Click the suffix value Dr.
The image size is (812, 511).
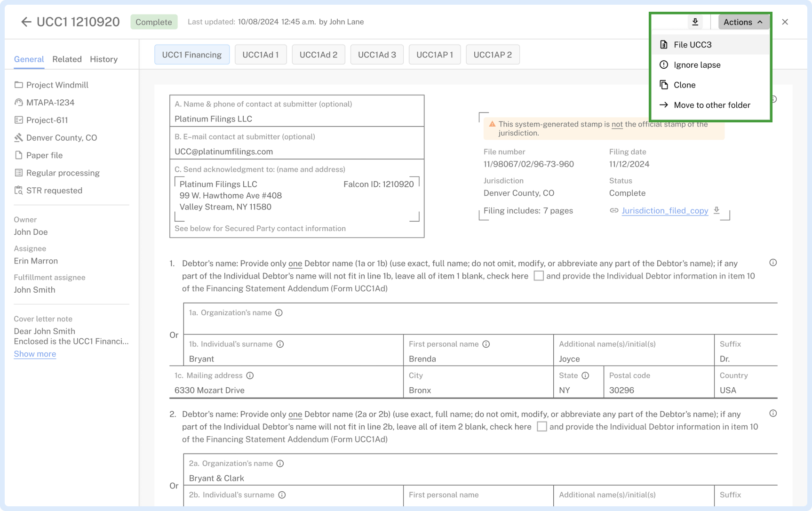(725, 359)
